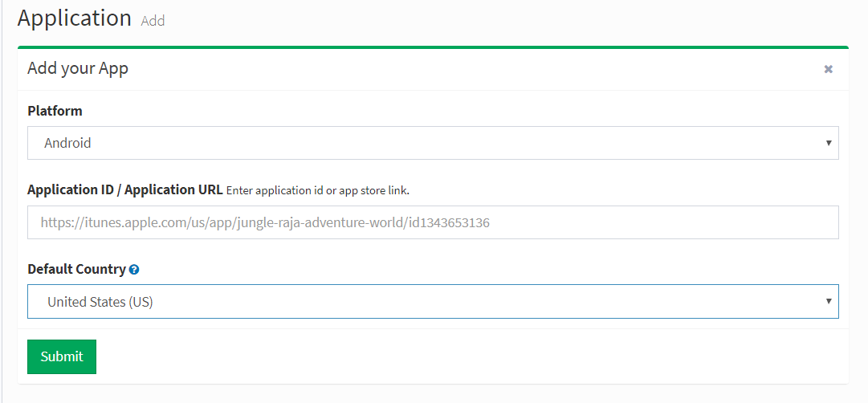Image resolution: width=868 pixels, height=403 pixels.
Task: Click the itunes.apple.com placeholder text
Action: click(x=265, y=222)
